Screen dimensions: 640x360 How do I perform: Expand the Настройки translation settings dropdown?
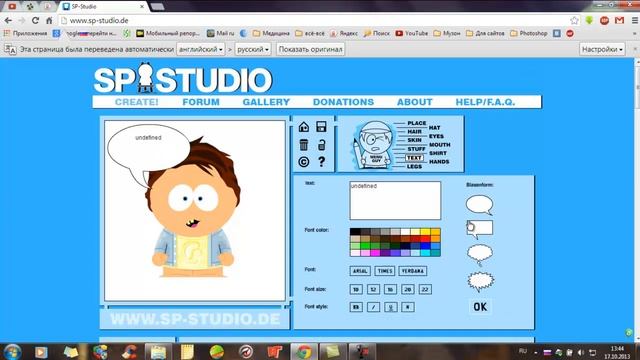[x=602, y=49]
